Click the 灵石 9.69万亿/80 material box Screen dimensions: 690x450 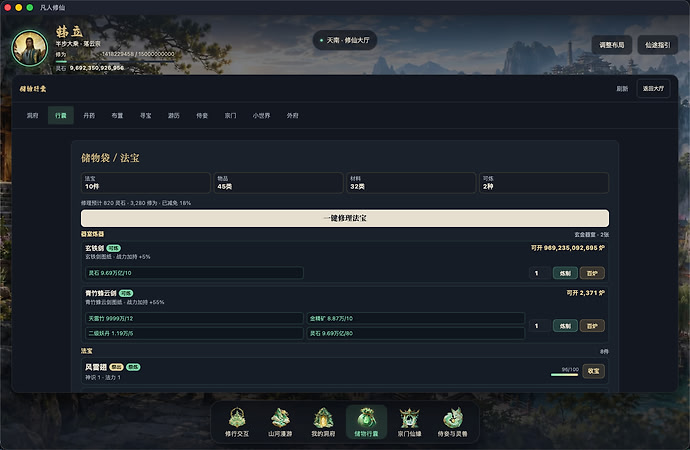(x=415, y=333)
